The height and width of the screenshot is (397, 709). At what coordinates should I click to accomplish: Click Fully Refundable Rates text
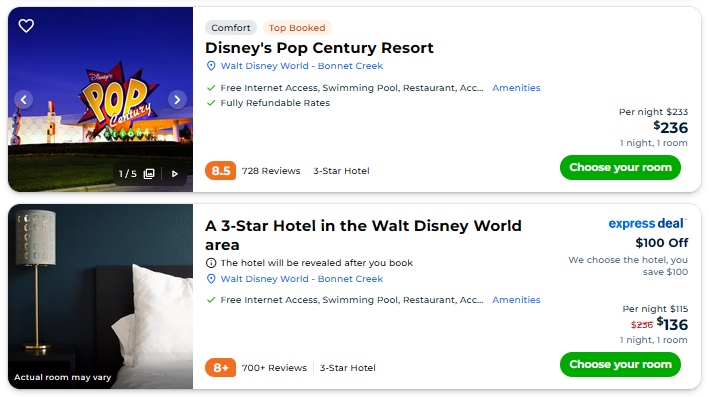275,103
